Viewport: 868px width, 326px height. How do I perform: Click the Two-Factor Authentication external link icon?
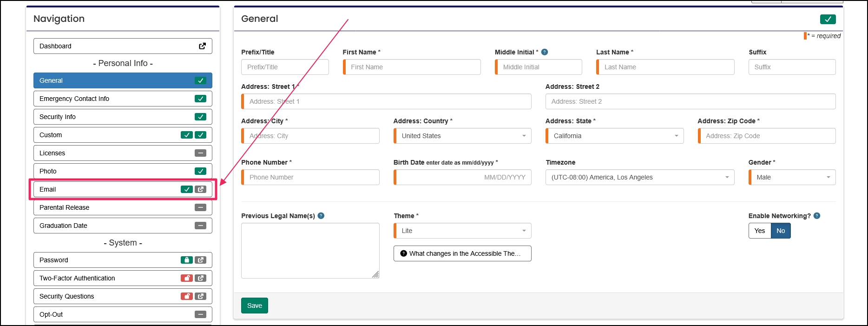(200, 278)
